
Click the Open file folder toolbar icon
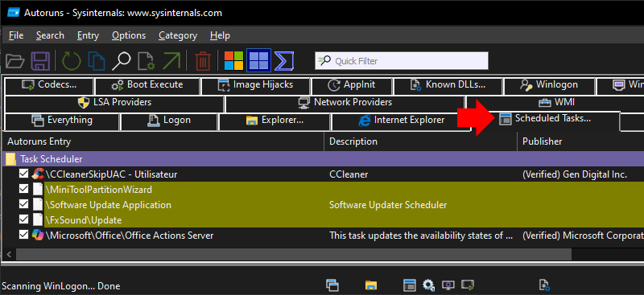point(15,61)
